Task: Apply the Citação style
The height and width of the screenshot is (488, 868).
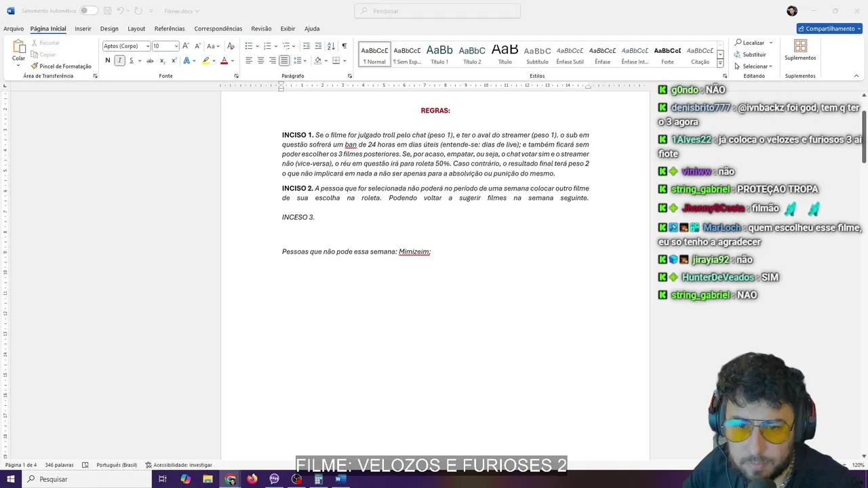Action: tap(700, 54)
